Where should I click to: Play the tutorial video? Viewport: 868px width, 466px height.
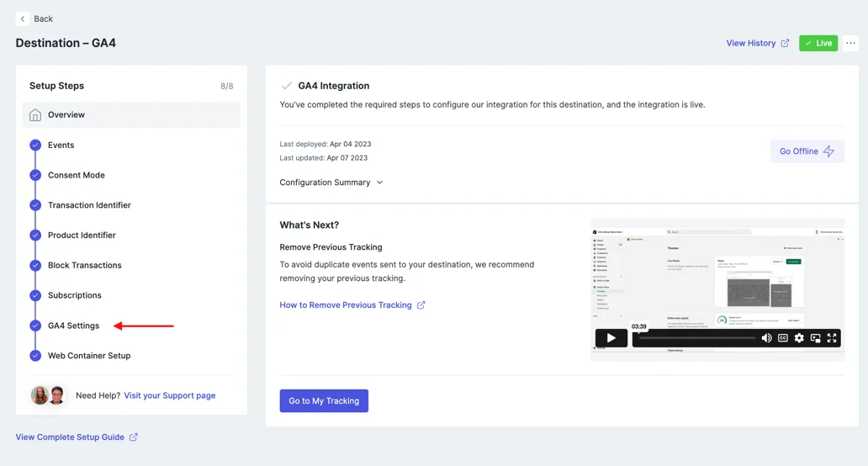click(611, 338)
